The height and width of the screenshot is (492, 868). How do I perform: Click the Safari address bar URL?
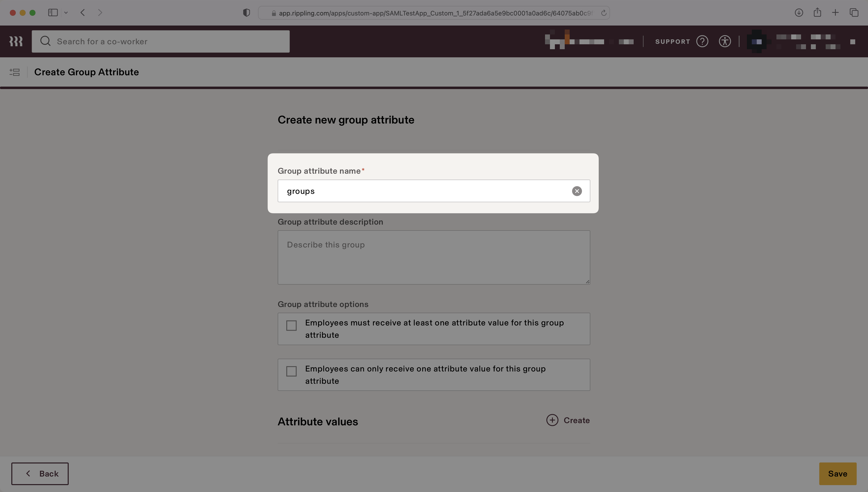(435, 13)
